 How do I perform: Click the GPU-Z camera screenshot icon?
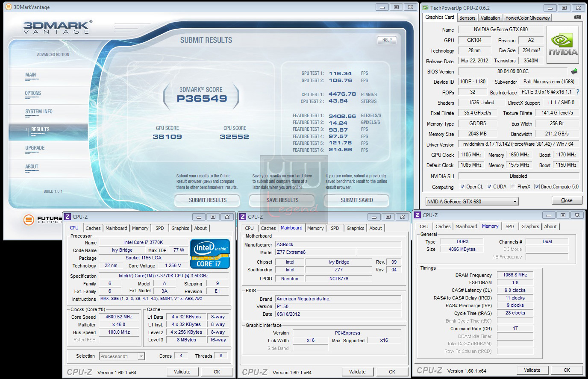(x=577, y=17)
